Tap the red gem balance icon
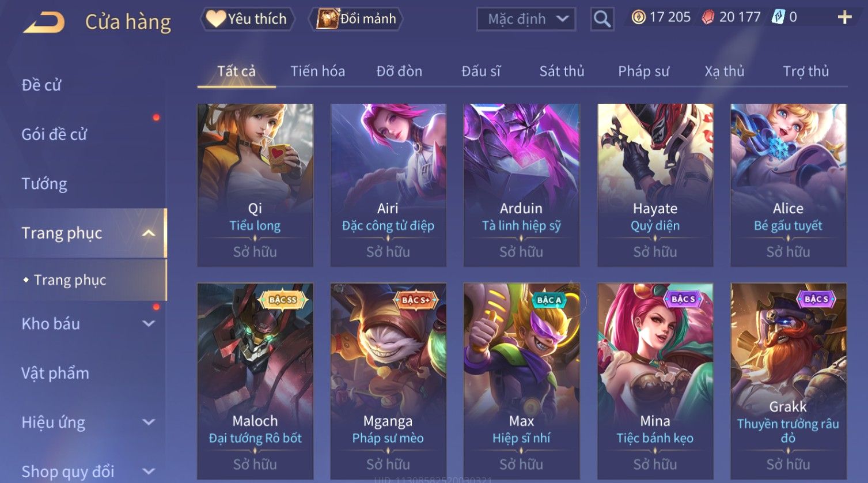The height and width of the screenshot is (483, 868). (708, 17)
